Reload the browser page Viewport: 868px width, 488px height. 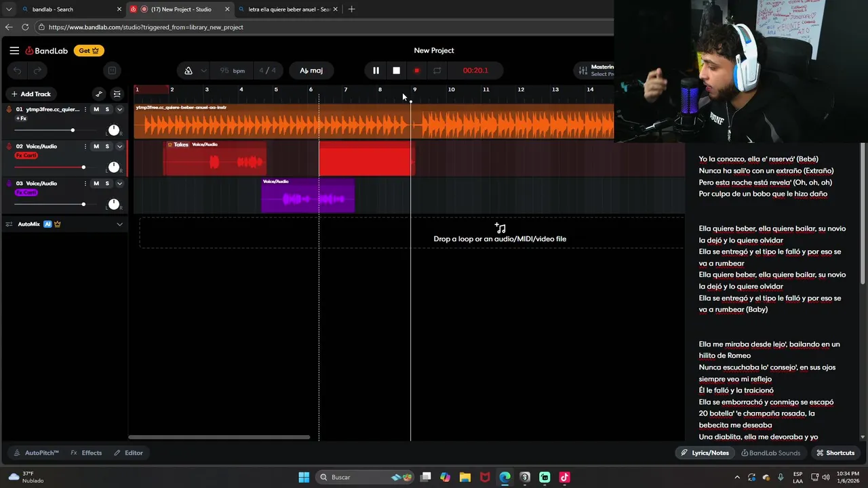coord(25,27)
